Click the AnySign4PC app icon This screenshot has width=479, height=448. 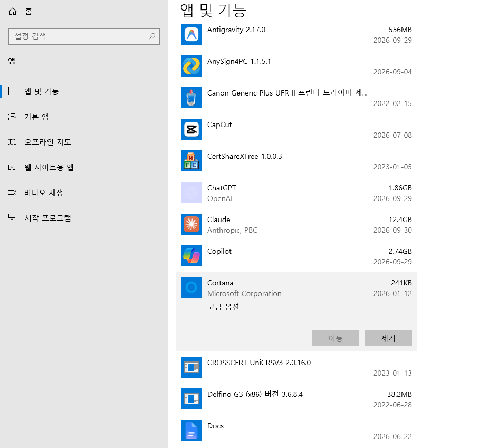pyautogui.click(x=191, y=66)
